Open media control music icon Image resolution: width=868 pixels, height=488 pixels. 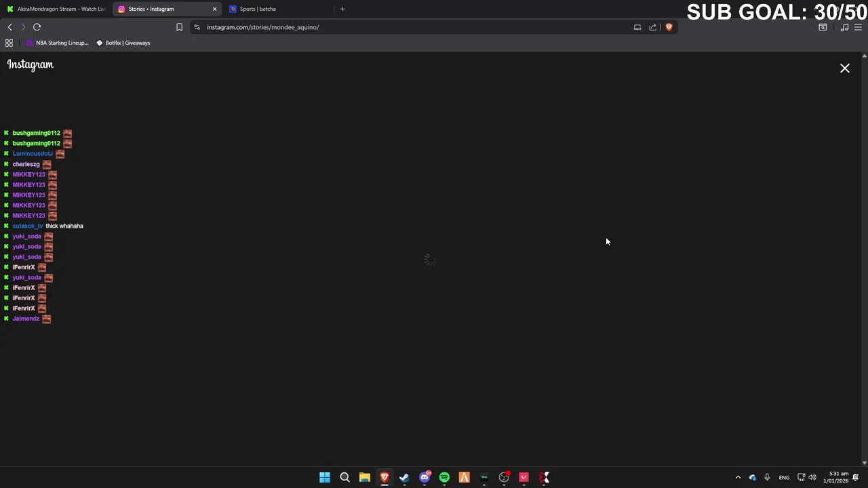point(844,27)
